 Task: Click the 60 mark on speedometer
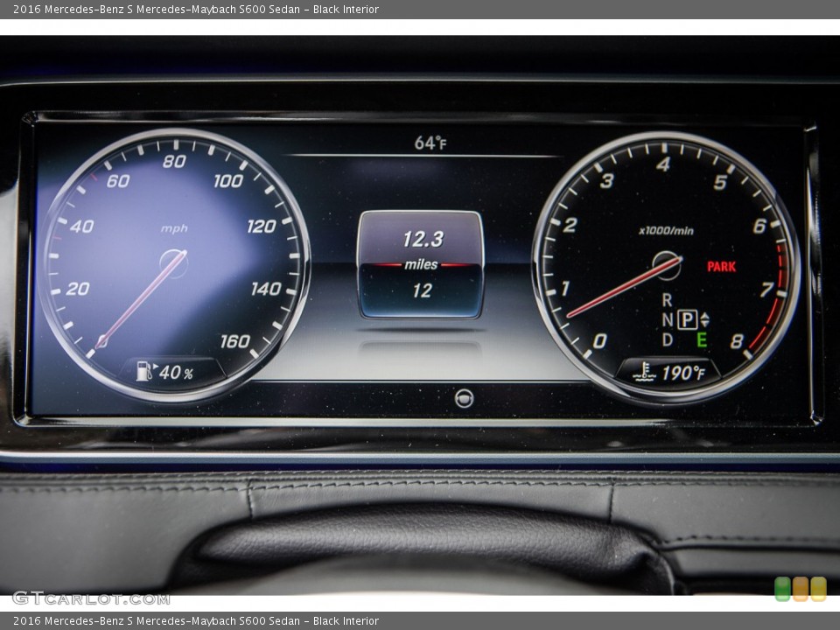click(118, 181)
